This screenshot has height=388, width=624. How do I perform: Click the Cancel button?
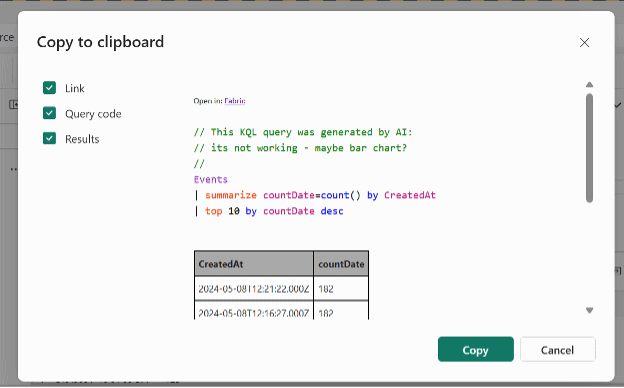tap(557, 349)
